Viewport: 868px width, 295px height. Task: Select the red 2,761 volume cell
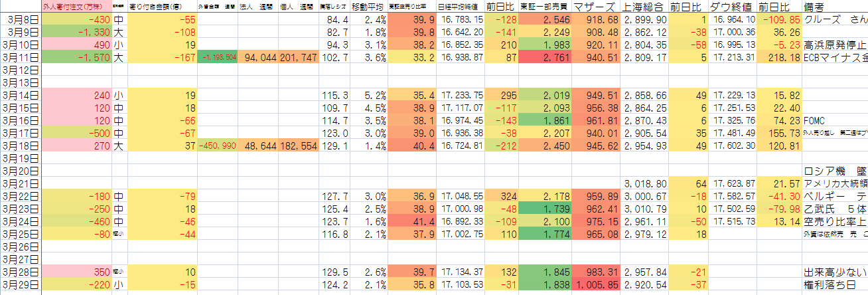[x=545, y=58]
